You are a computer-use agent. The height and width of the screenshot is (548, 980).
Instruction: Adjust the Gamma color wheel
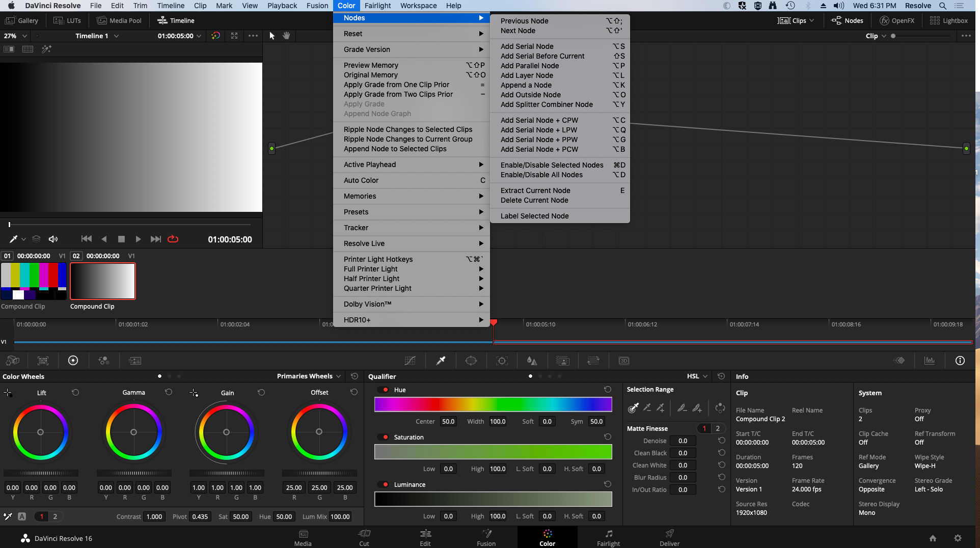(133, 432)
